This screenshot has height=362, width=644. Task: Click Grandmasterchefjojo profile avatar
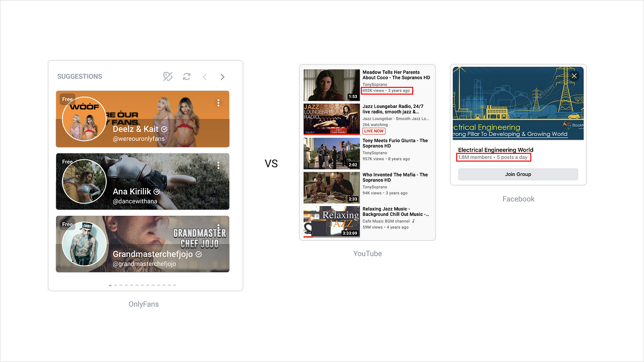[84, 243]
